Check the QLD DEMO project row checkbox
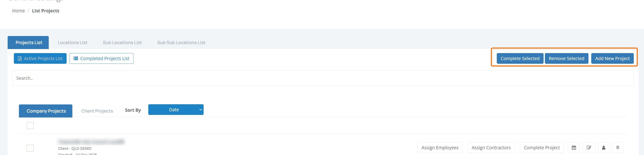Viewport: 644px width, 155px height. pos(30,148)
